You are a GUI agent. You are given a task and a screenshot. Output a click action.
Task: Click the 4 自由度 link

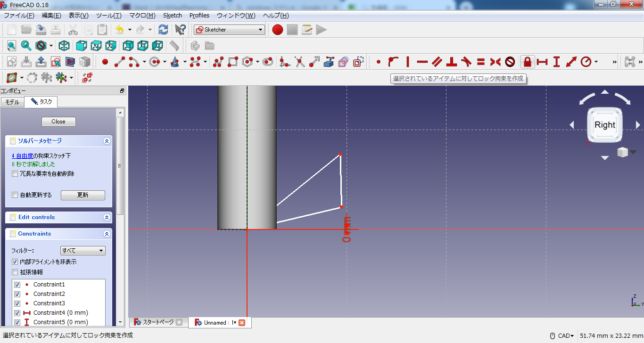[23, 155]
